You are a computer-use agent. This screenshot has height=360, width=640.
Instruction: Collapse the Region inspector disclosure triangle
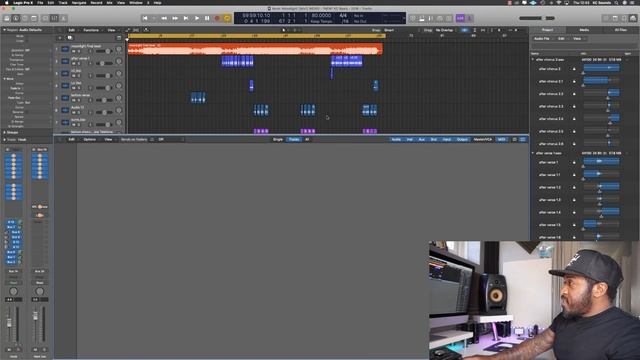[4, 30]
